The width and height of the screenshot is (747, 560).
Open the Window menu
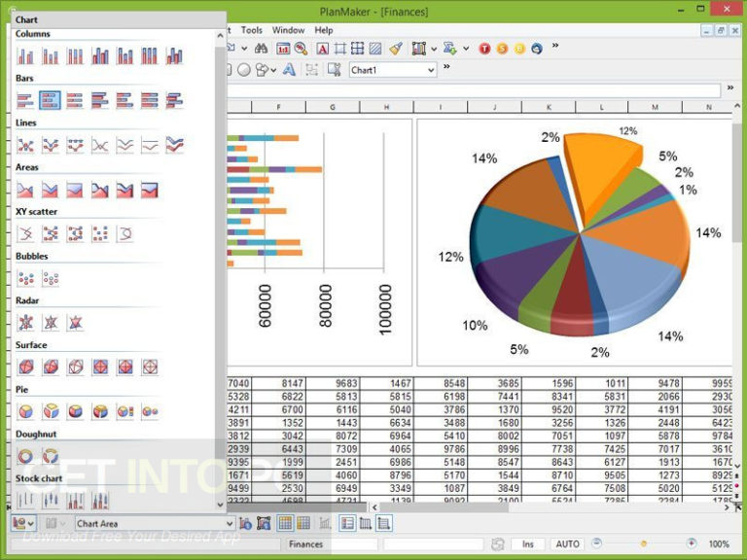288,30
